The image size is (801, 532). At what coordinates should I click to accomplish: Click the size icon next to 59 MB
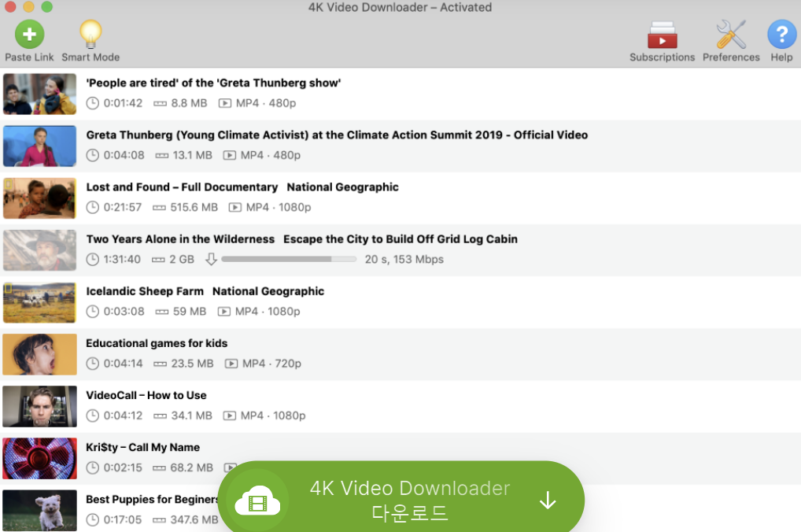pyautogui.click(x=162, y=312)
